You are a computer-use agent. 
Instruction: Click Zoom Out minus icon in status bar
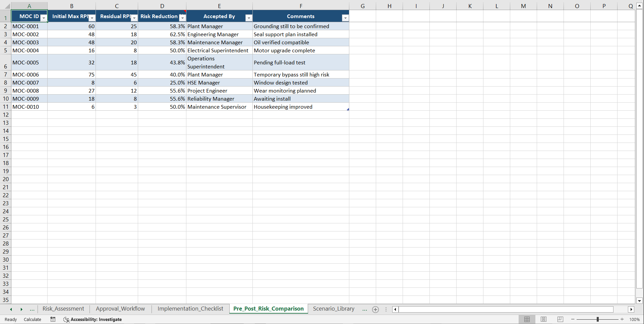[x=573, y=319]
